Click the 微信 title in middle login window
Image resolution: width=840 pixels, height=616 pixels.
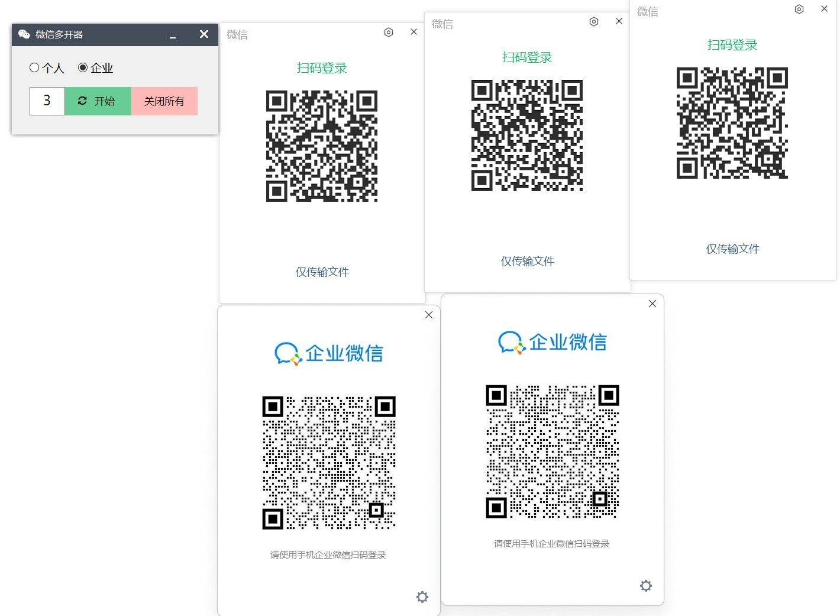point(442,24)
